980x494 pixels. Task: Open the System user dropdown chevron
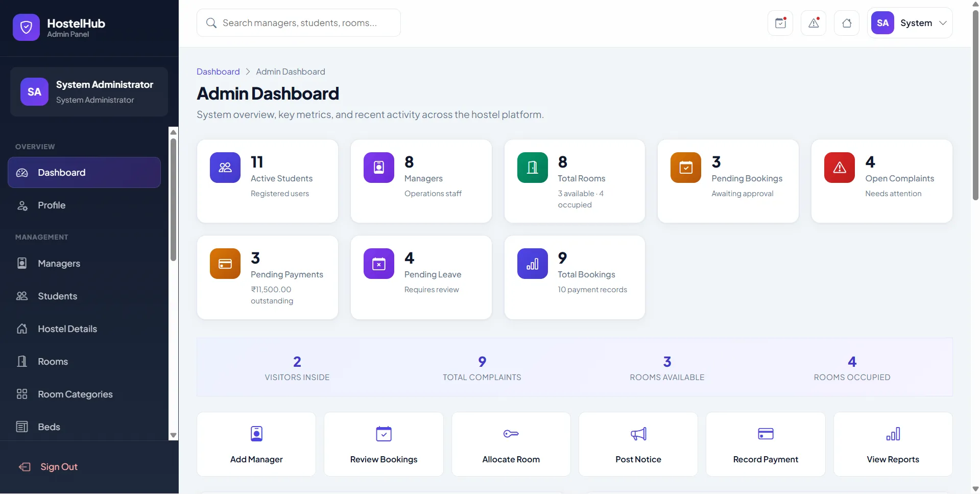[943, 23]
